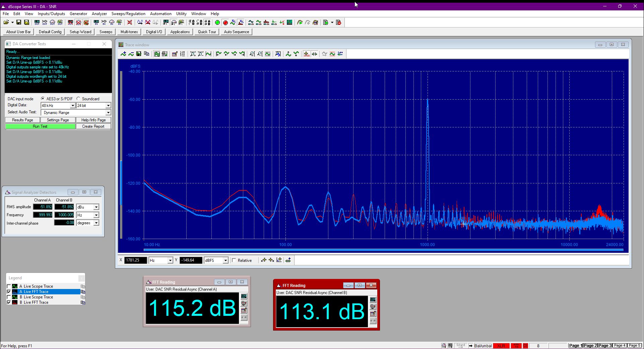644x349 pixels.
Task: Toggle A Live Scope Trace visibility
Action: click(x=9, y=286)
